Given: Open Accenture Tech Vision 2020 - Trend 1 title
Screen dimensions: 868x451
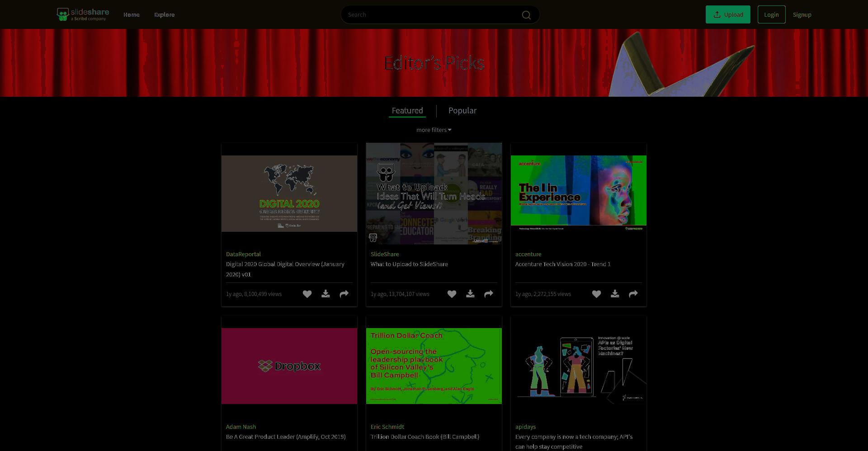Looking at the screenshot, I should click(x=563, y=264).
